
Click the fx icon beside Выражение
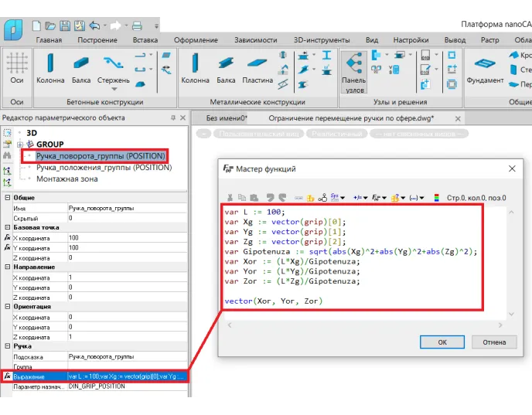[7, 376]
